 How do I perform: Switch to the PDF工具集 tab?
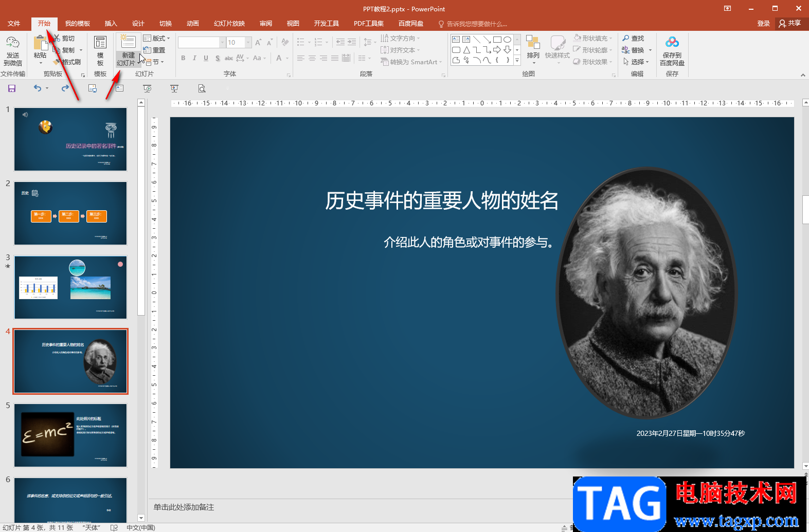tap(369, 24)
